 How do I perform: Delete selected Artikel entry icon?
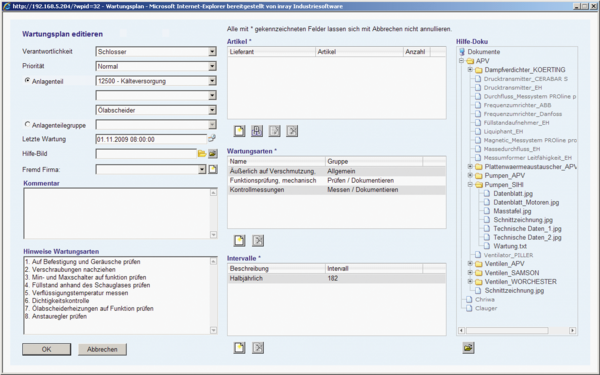click(292, 131)
